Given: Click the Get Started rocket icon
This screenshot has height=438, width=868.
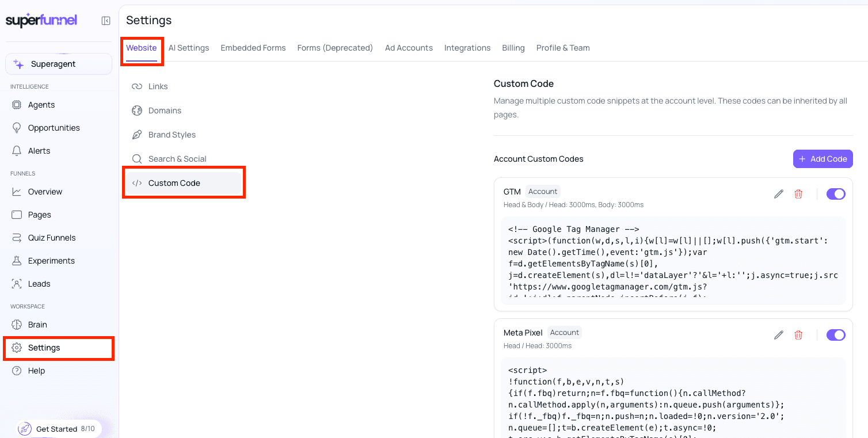Looking at the screenshot, I should [x=25, y=429].
